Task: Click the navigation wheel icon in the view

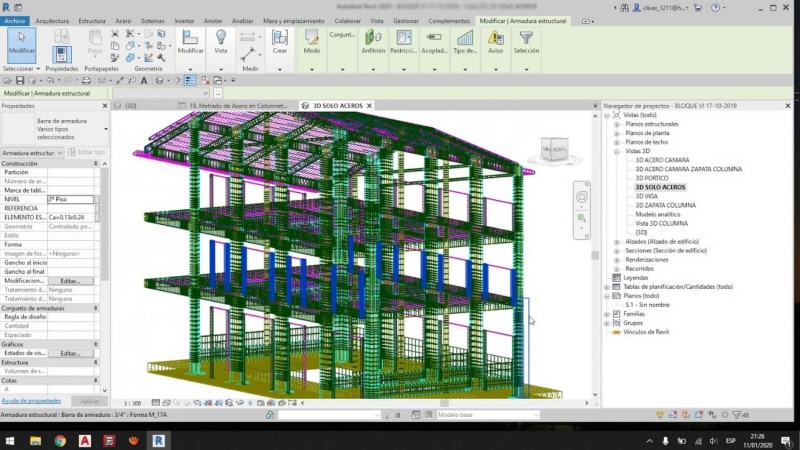Action: [582, 197]
